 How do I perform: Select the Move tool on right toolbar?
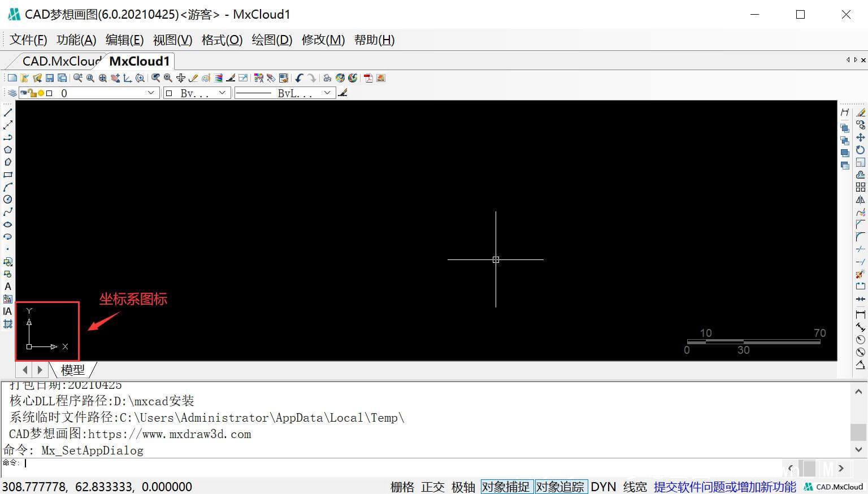point(861,137)
